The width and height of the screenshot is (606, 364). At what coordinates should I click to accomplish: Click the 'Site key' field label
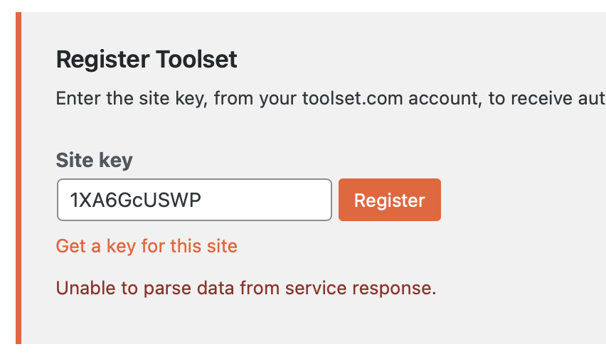click(94, 161)
